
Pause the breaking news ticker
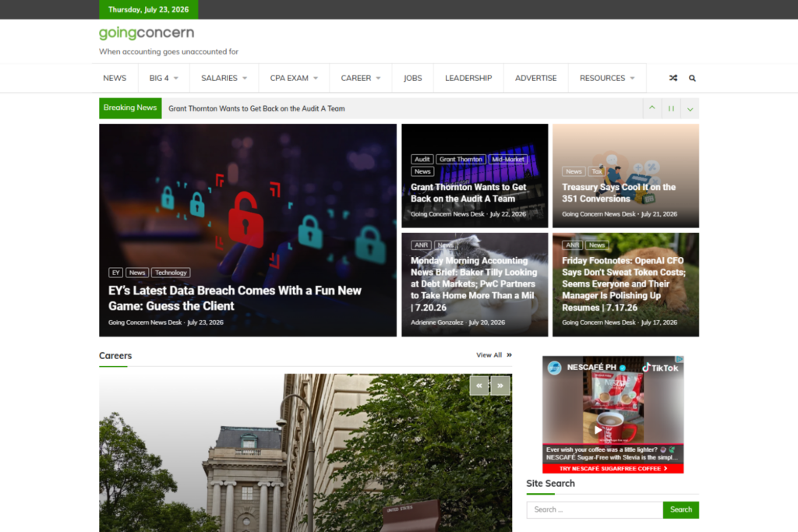pos(671,108)
